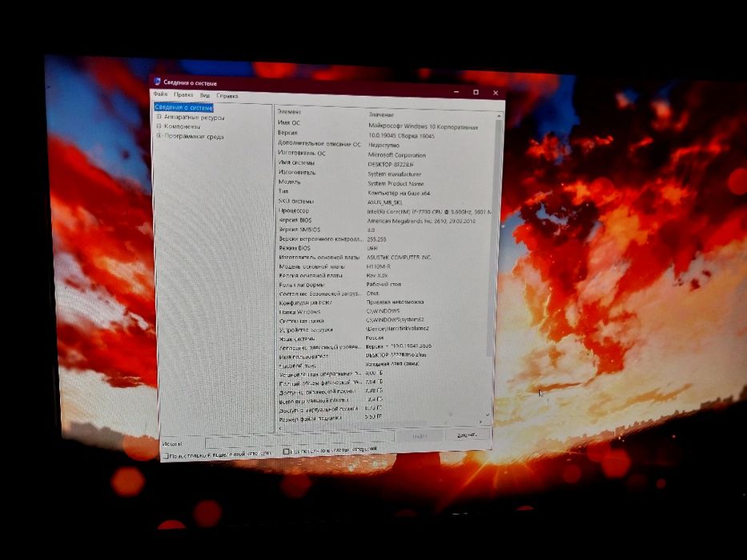Select the Версия row label
The height and width of the screenshot is (560, 747).
(287, 133)
